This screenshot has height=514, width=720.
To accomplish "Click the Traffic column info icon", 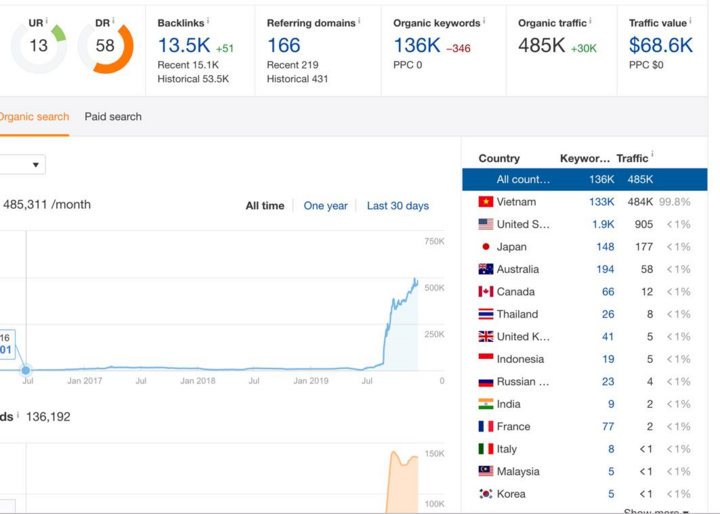I will [x=652, y=154].
